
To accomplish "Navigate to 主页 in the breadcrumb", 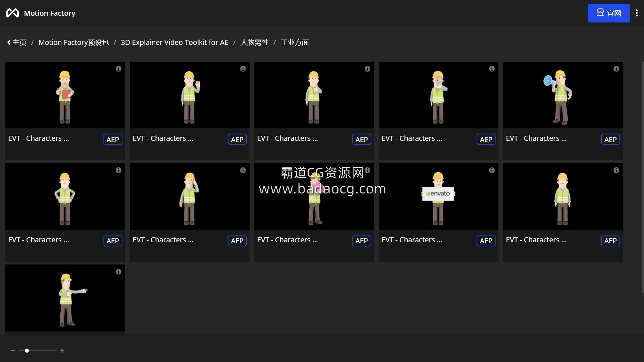I will click(x=19, y=43).
